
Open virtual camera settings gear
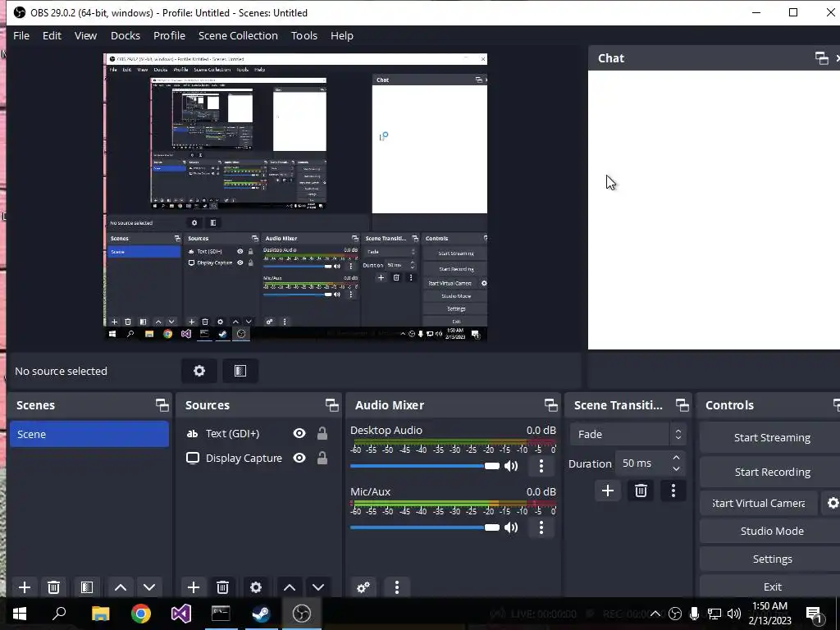pyautogui.click(x=833, y=503)
